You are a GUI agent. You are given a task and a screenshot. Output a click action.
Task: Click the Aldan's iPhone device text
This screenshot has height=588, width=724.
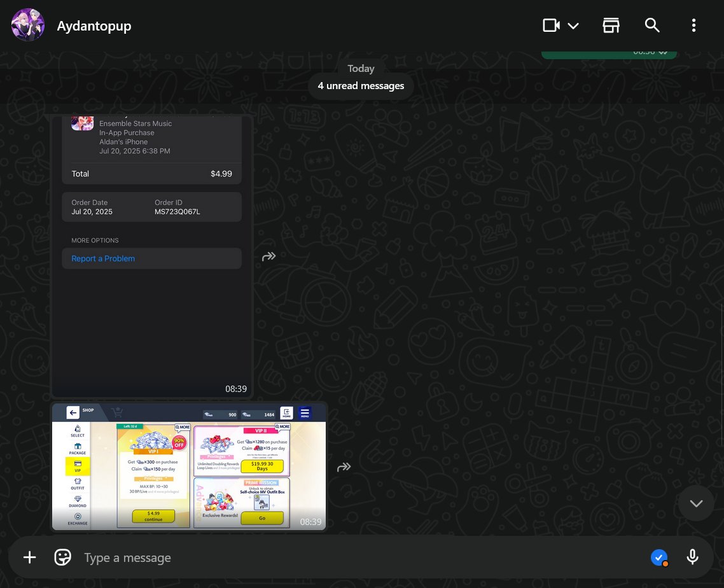tap(123, 142)
